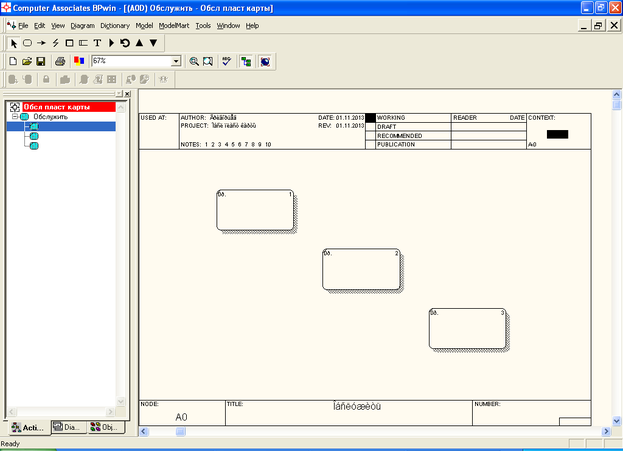The height and width of the screenshot is (451, 623).
Task: Pick the Arrow drawing tool
Action: coord(41,43)
